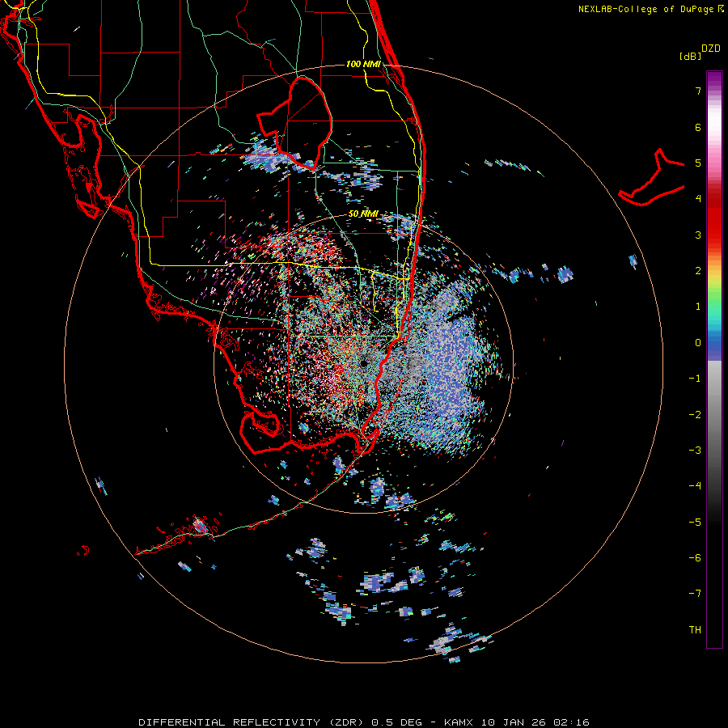Screen dimensions: 728x728
Task: Click the black radar site dot at the map center
Action: click(363, 364)
